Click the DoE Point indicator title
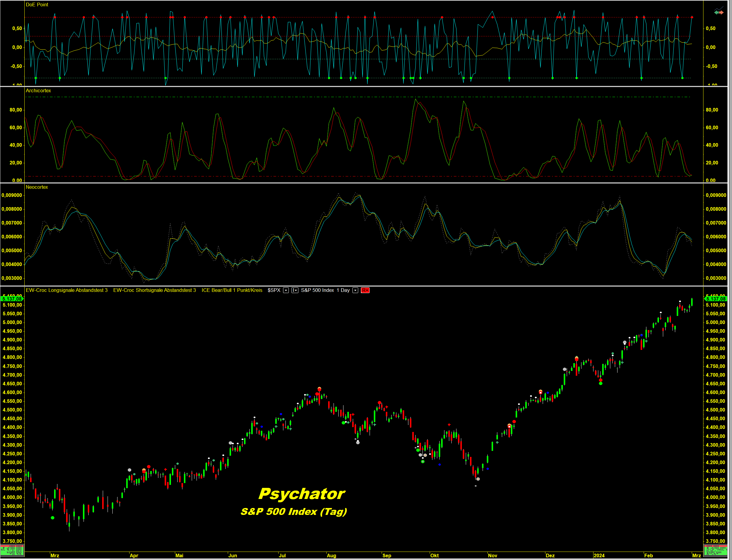 [x=37, y=5]
